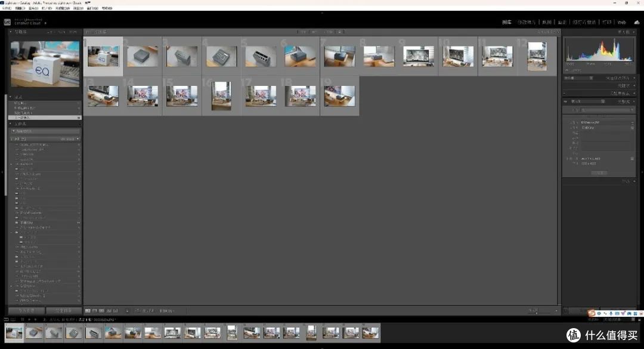Select grid thumbnail number 16
This screenshot has height=349, width=644.
tap(221, 96)
